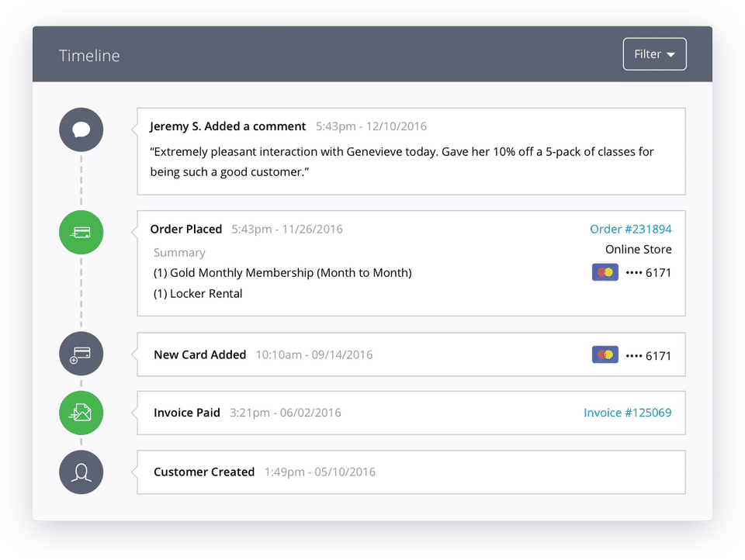Open the Filter dropdown
The width and height of the screenshot is (745, 560).
[x=654, y=54]
